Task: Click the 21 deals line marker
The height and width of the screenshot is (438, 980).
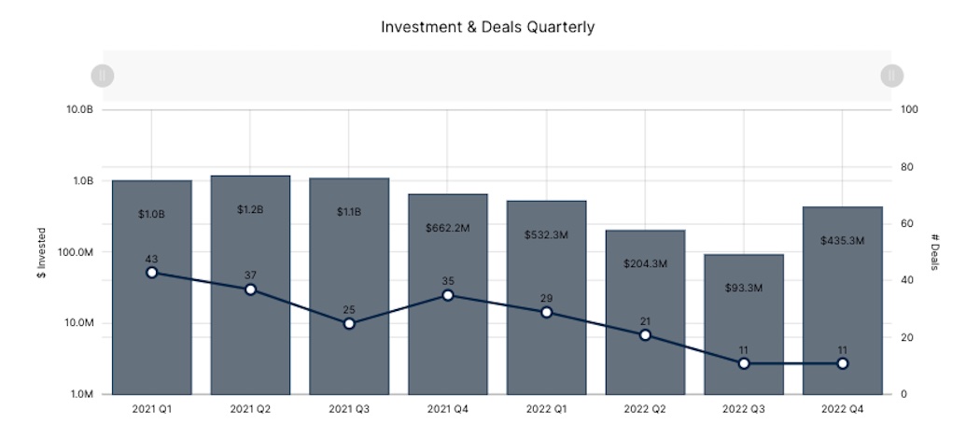Action: click(645, 335)
